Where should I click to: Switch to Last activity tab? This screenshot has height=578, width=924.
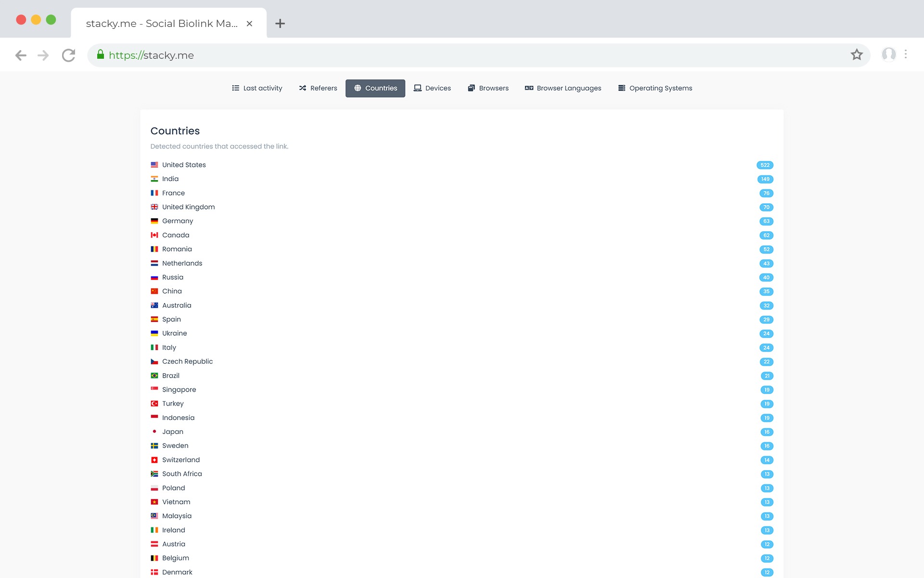tap(257, 88)
